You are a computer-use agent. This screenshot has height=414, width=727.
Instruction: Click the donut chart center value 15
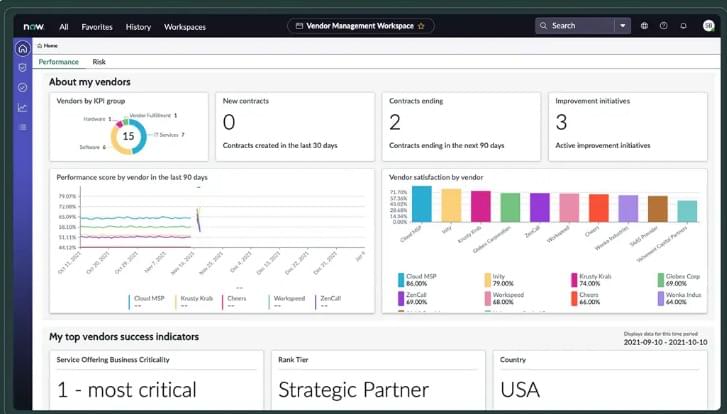point(128,136)
